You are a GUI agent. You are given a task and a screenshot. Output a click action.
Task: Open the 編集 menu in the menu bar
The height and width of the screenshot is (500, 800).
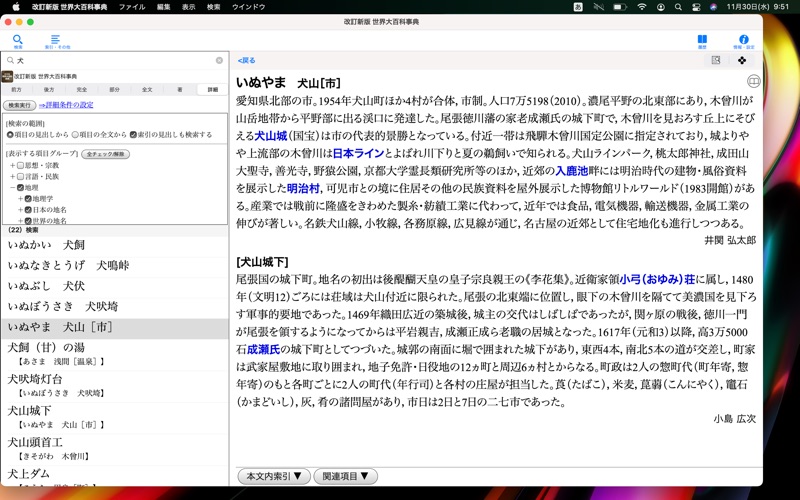[x=163, y=6]
